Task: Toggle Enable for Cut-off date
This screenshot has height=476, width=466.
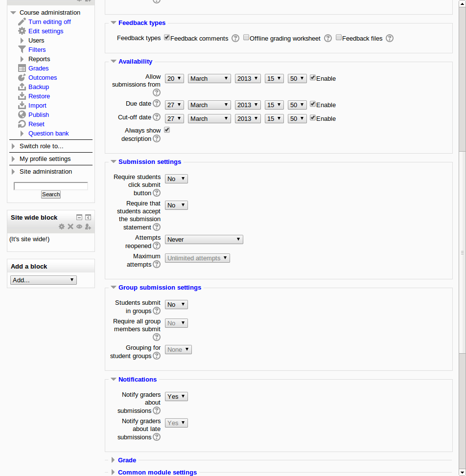Action: point(313,117)
